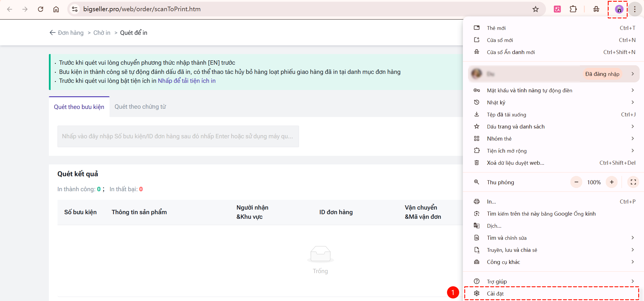The width and height of the screenshot is (644, 301).
Task: Click the parcel number scan input field
Action: 178,136
